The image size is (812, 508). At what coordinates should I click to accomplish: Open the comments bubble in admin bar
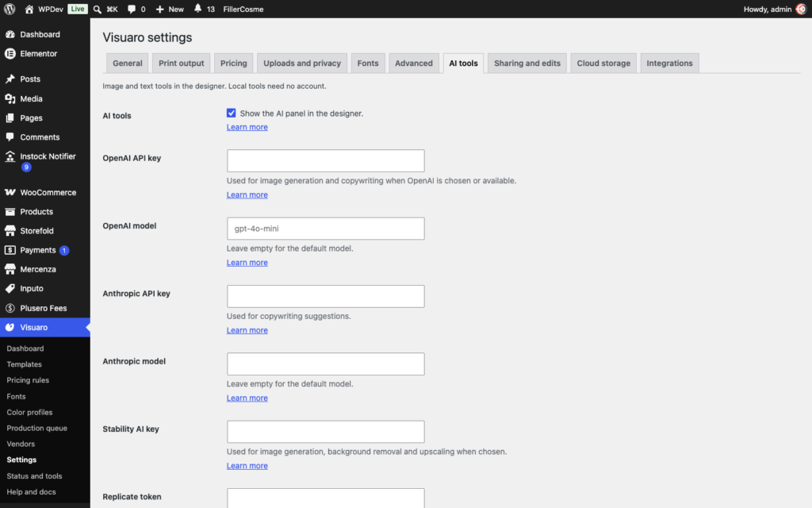pos(132,9)
